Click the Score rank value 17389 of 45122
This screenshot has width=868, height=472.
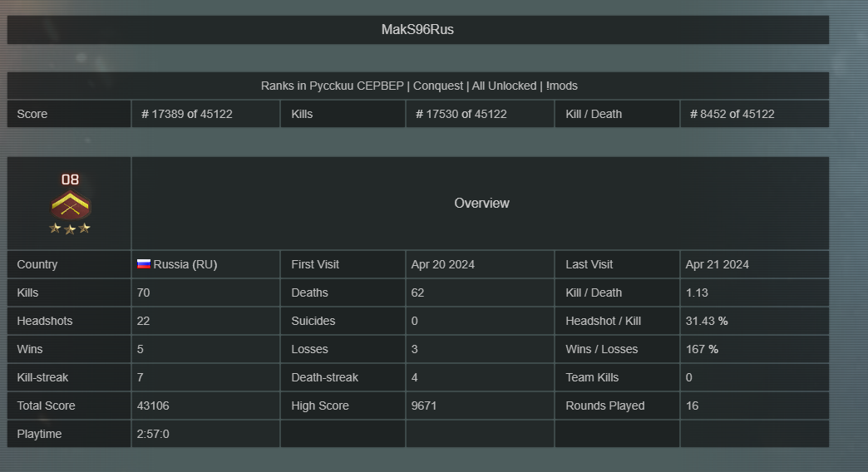coord(186,114)
